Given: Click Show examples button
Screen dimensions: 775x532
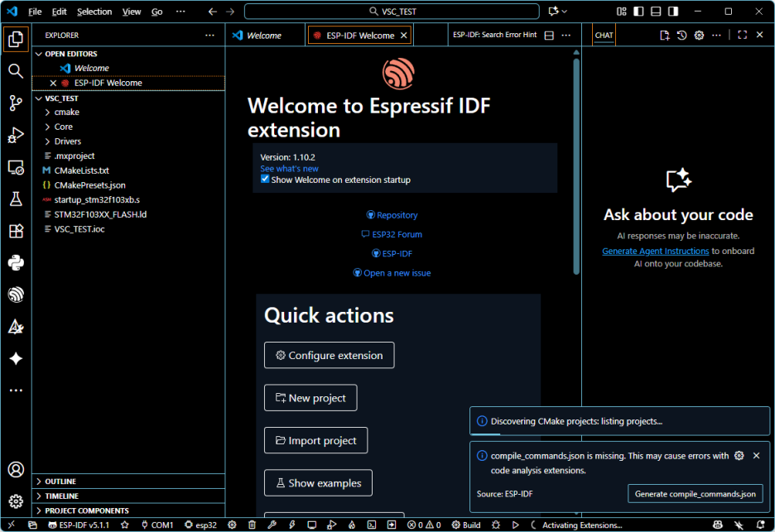Looking at the screenshot, I should [x=318, y=483].
